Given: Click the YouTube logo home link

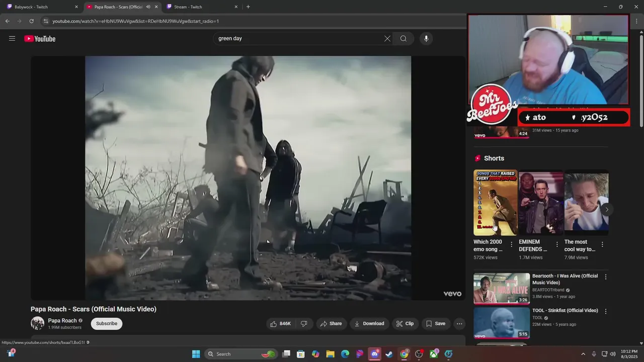Looking at the screenshot, I should tap(40, 39).
